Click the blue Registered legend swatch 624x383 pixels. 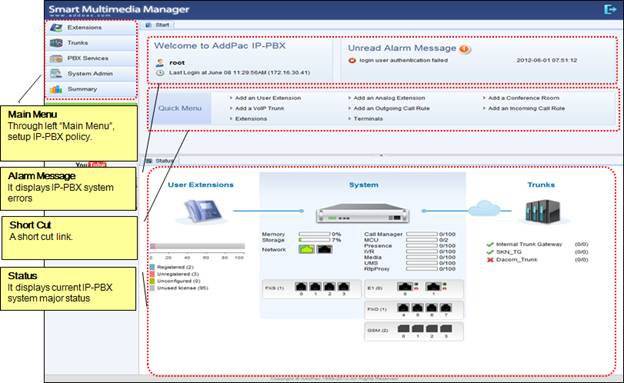coord(152,267)
